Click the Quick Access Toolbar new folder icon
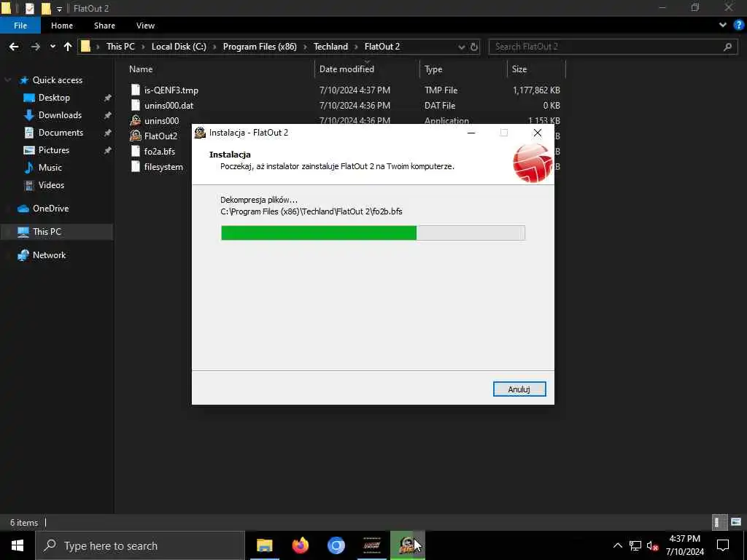This screenshot has height=560, width=747. coord(46,9)
